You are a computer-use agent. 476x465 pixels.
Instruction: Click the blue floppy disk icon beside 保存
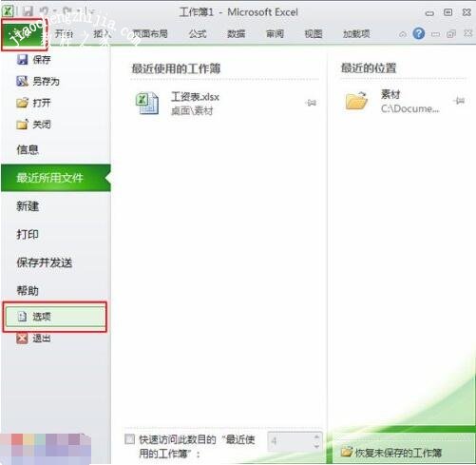coord(22,59)
